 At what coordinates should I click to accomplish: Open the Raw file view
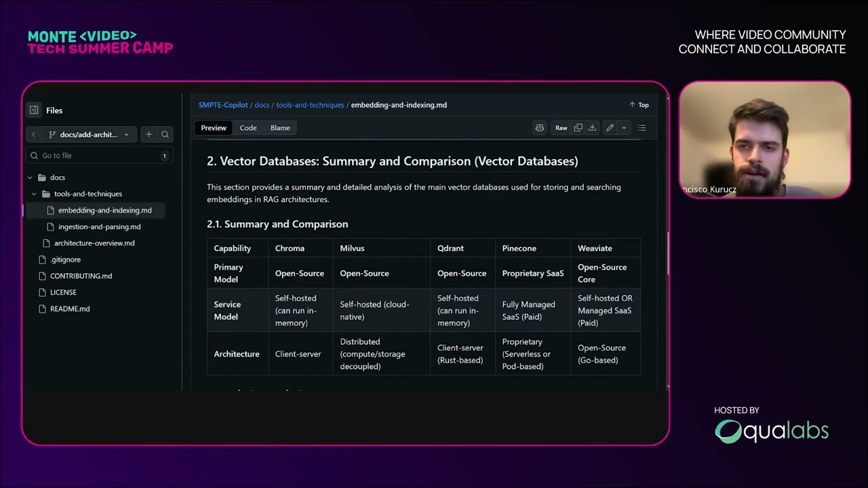(x=561, y=127)
